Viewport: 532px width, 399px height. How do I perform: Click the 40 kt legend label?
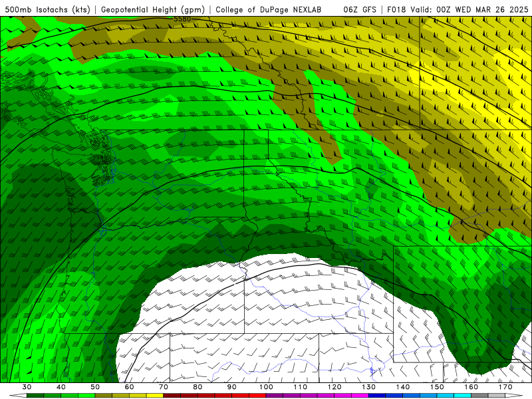[61, 387]
